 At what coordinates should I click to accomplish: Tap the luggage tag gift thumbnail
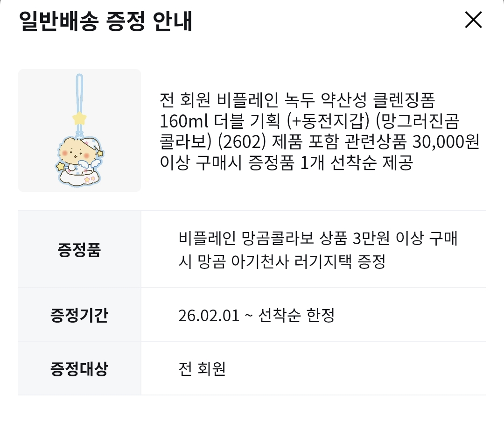coord(79,130)
